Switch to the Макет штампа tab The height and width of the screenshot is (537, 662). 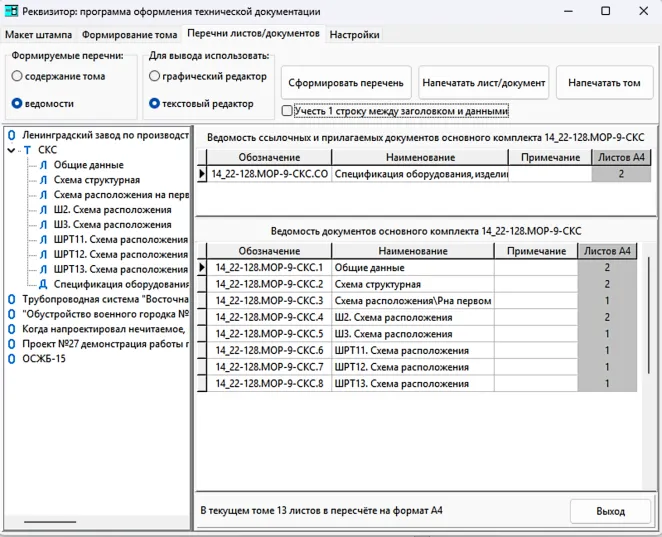click(x=39, y=34)
